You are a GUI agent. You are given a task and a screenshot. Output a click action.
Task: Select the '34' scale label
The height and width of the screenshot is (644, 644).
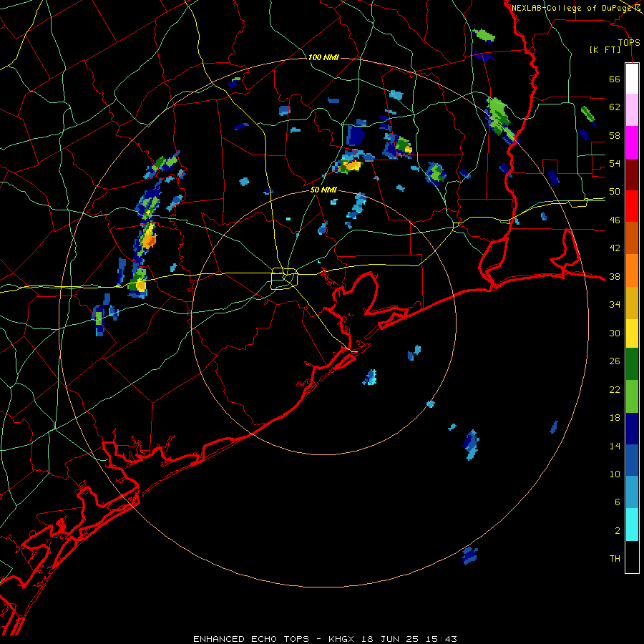click(x=615, y=305)
